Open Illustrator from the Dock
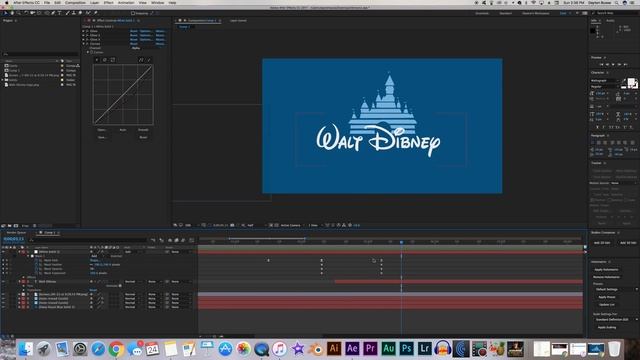Screen dimensions: 640x360 pyautogui.click(x=334, y=349)
